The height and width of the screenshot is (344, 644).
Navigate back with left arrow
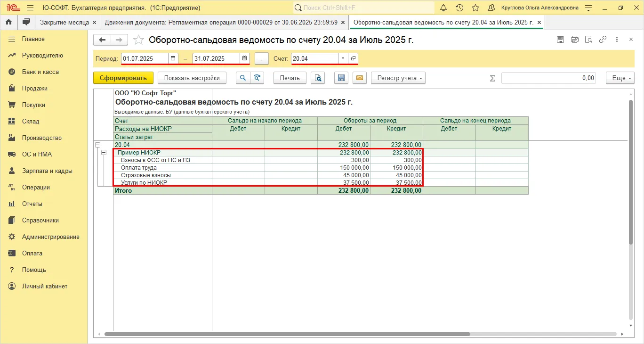tap(102, 40)
